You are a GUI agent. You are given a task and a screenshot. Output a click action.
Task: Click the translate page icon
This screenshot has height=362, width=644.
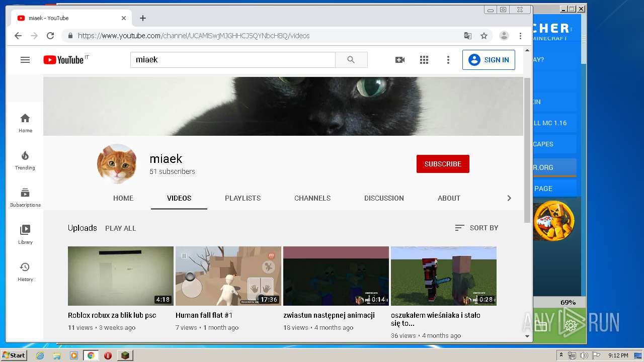[468, 36]
